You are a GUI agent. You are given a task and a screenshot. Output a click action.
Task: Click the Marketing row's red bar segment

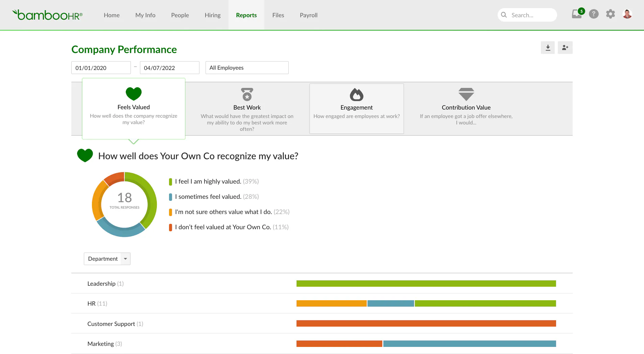(339, 344)
